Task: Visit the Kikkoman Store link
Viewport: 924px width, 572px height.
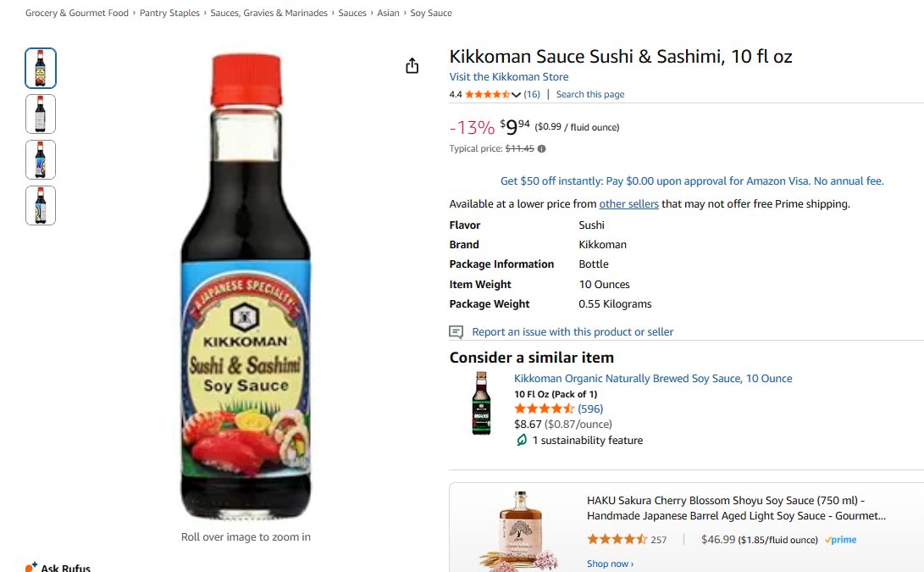Action: [508, 76]
